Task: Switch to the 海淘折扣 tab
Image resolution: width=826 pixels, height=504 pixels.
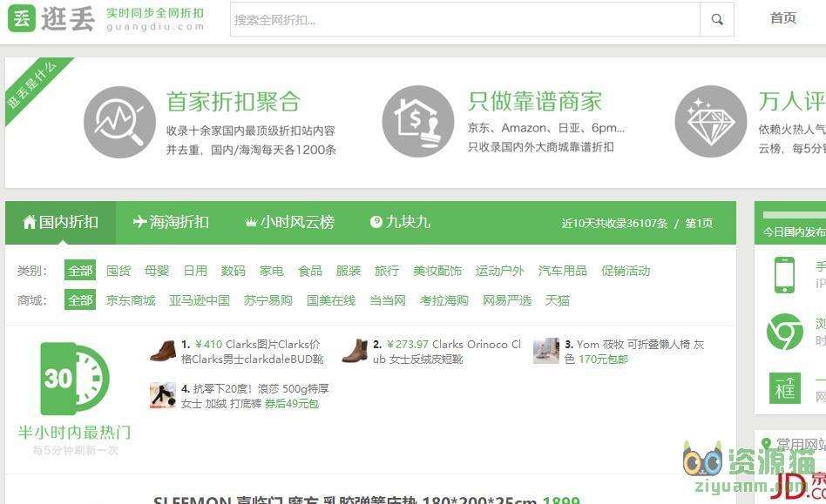Action: (171, 222)
